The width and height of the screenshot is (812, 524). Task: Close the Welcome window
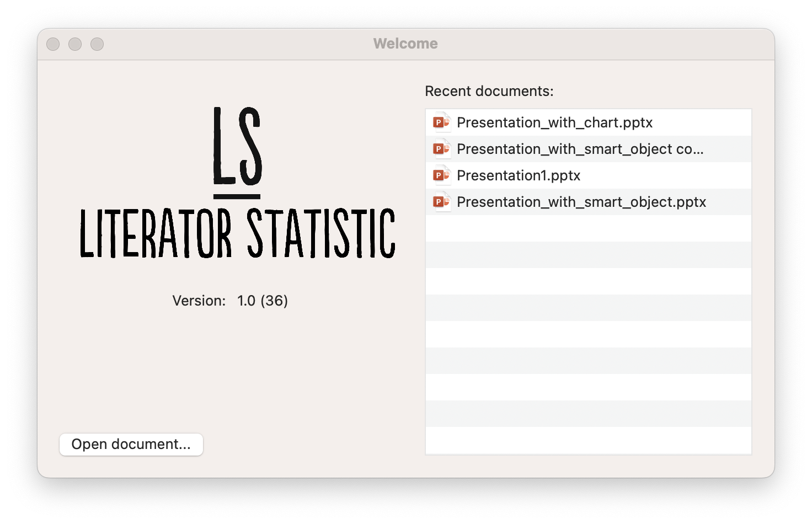pyautogui.click(x=53, y=44)
